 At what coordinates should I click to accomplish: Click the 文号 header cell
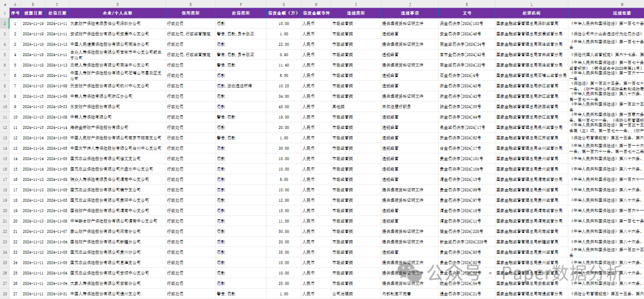tap(467, 13)
